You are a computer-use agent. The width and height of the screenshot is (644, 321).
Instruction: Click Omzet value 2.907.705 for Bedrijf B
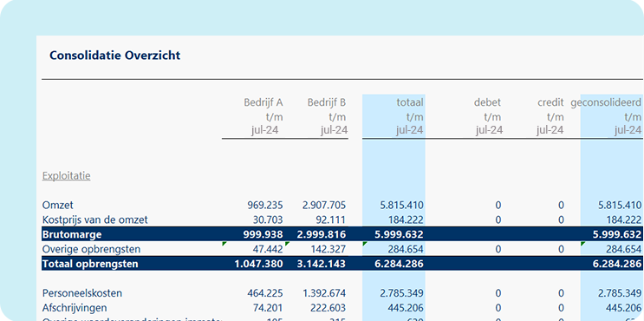click(324, 205)
